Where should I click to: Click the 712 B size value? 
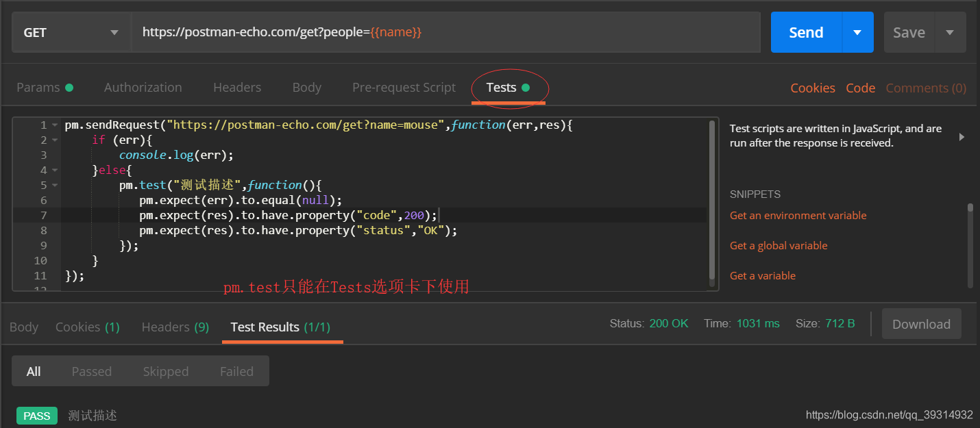[x=840, y=323]
